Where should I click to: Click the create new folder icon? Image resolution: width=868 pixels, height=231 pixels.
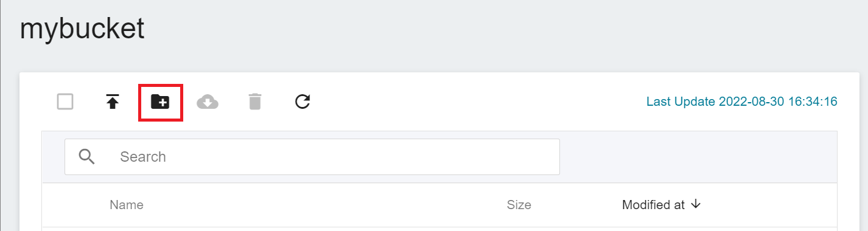coord(160,102)
